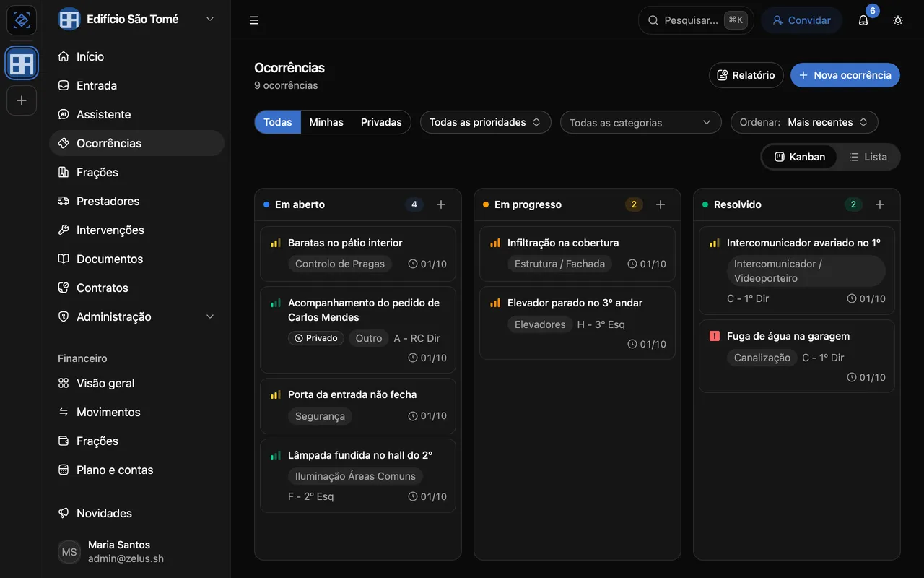Click the priority icon on Lâmpada fundida card

tap(276, 455)
